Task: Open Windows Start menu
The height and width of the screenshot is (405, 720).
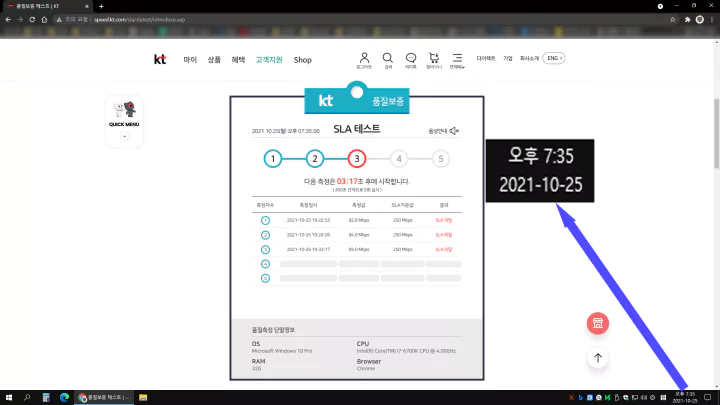Action: [x=9, y=398]
